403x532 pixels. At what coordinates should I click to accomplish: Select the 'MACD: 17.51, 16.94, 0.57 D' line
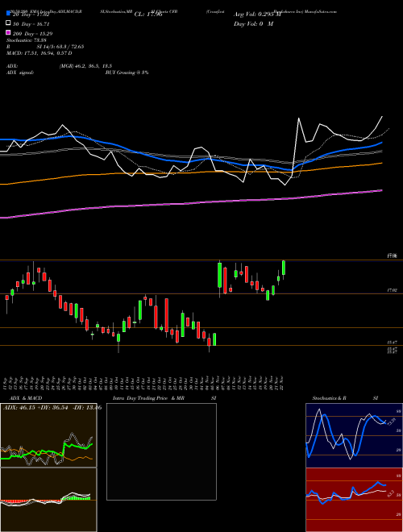click(x=39, y=53)
